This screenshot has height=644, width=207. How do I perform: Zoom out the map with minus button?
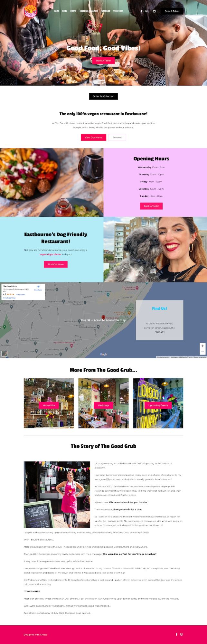(202, 352)
